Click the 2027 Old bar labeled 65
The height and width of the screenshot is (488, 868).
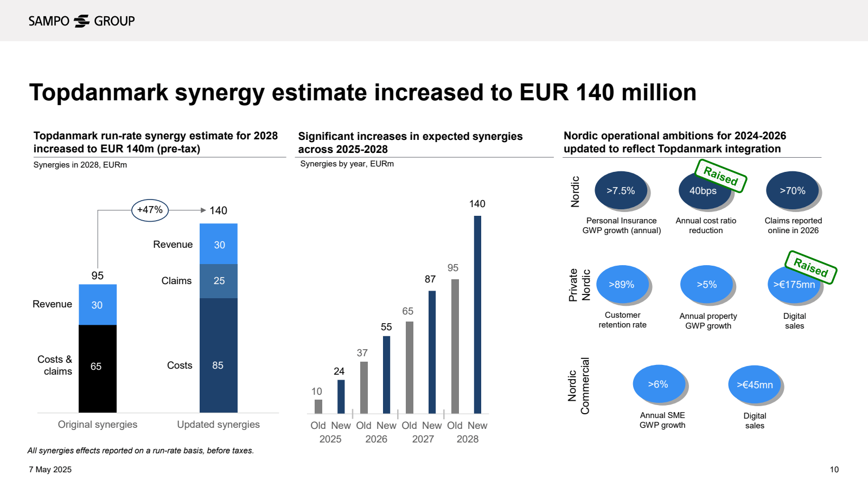tap(410, 368)
